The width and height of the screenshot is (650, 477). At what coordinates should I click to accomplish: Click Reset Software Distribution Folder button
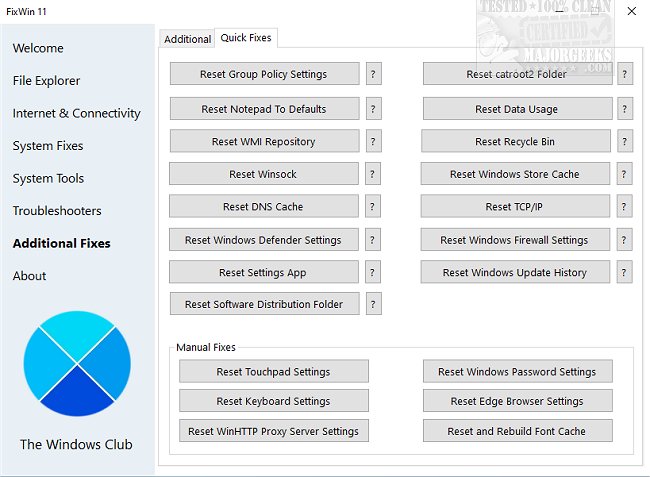(264, 304)
